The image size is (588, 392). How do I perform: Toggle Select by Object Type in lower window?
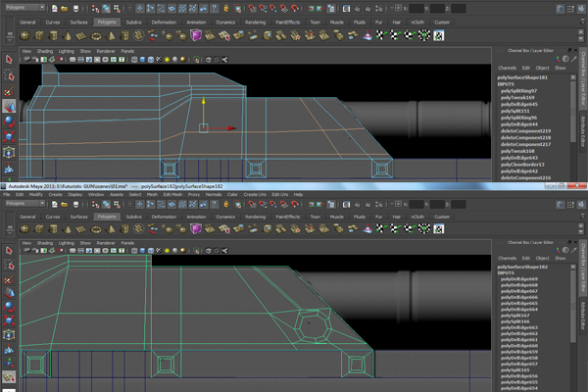point(106,204)
